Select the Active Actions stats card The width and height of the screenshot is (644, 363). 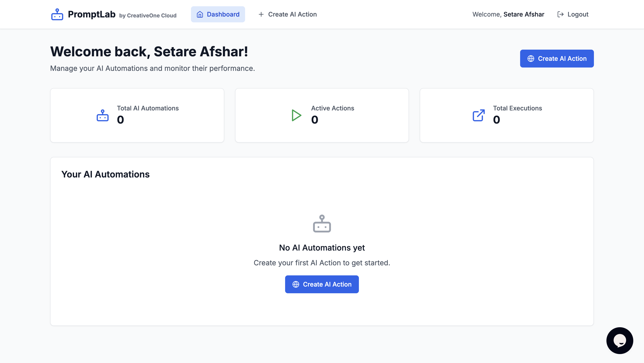322,115
